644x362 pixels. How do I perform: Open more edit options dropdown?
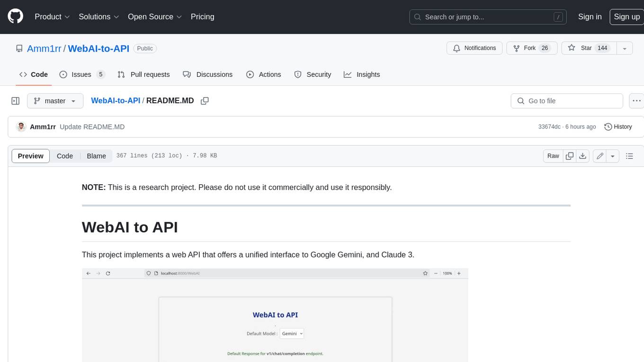613,156
